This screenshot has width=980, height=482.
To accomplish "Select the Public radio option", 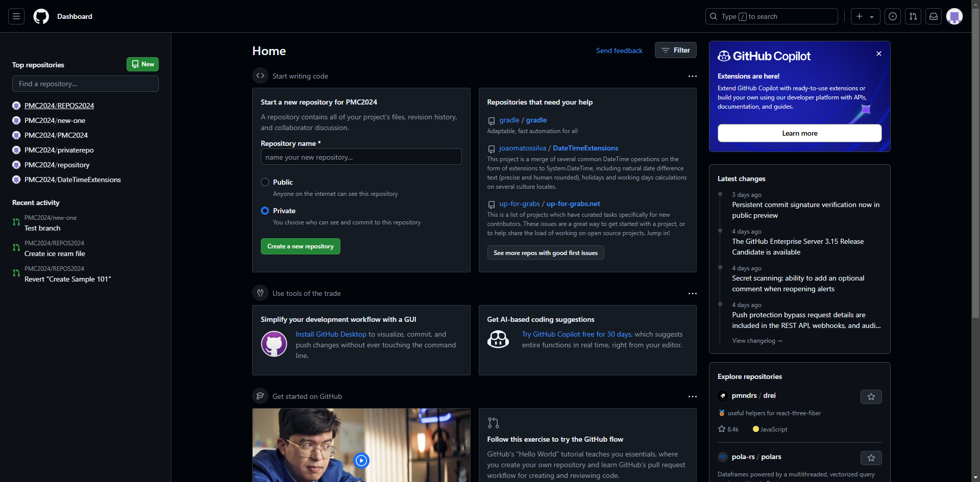I will (x=265, y=182).
